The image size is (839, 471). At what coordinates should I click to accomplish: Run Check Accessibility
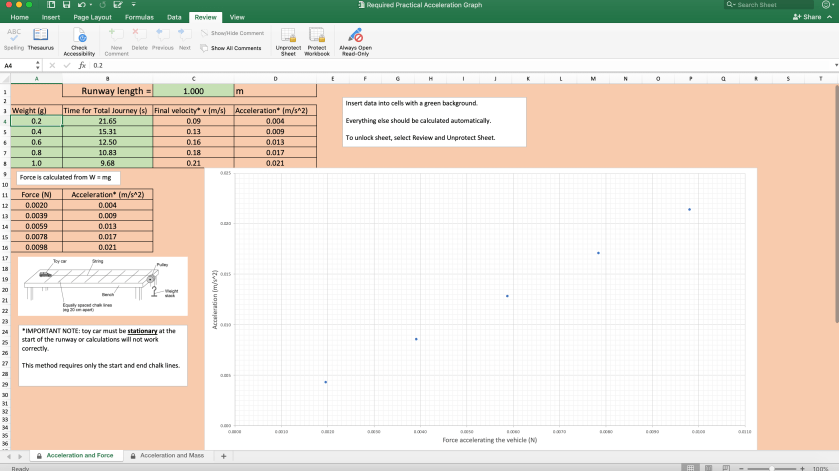coord(80,38)
